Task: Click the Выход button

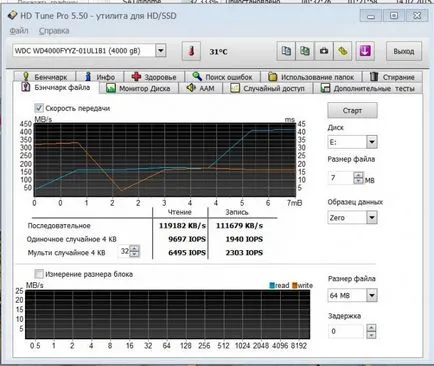Action: (404, 51)
